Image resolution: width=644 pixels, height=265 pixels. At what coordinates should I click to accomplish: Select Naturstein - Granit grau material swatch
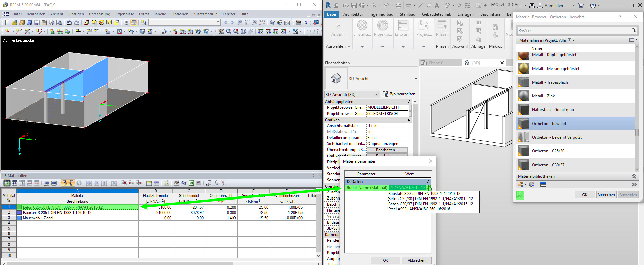coord(523,110)
